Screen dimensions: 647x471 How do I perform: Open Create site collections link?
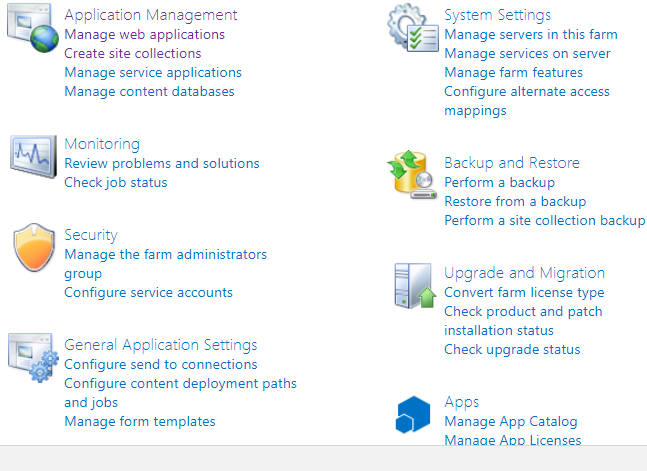coord(132,53)
